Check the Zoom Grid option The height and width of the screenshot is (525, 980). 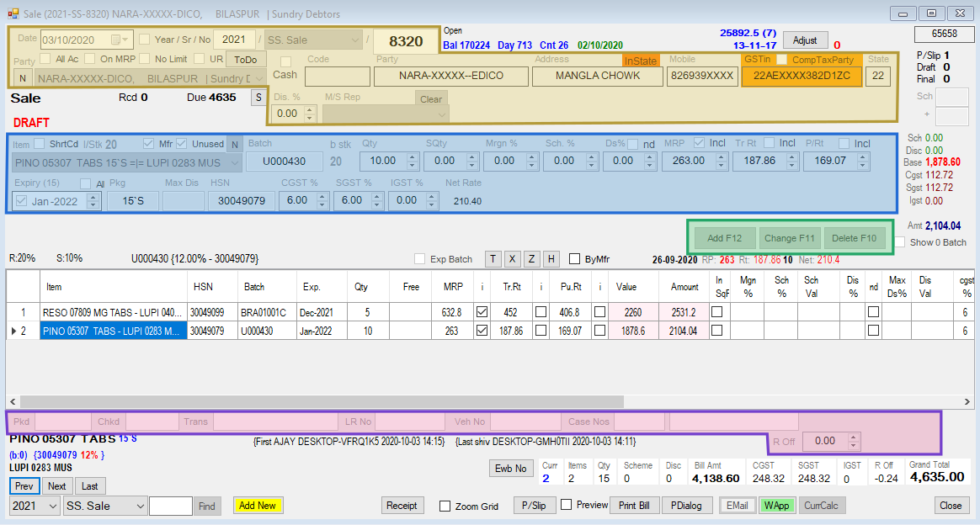[445, 506]
